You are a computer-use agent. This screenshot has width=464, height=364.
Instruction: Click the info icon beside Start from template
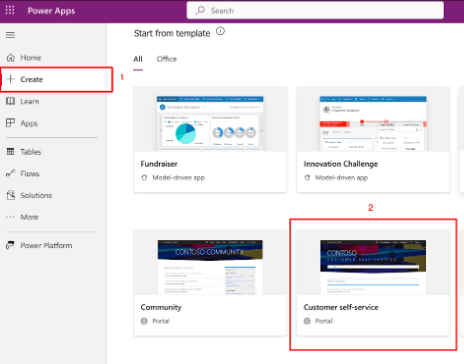[x=220, y=31]
